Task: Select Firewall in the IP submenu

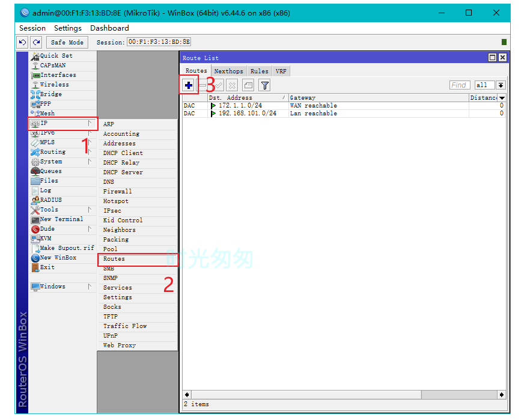Action: point(138,192)
